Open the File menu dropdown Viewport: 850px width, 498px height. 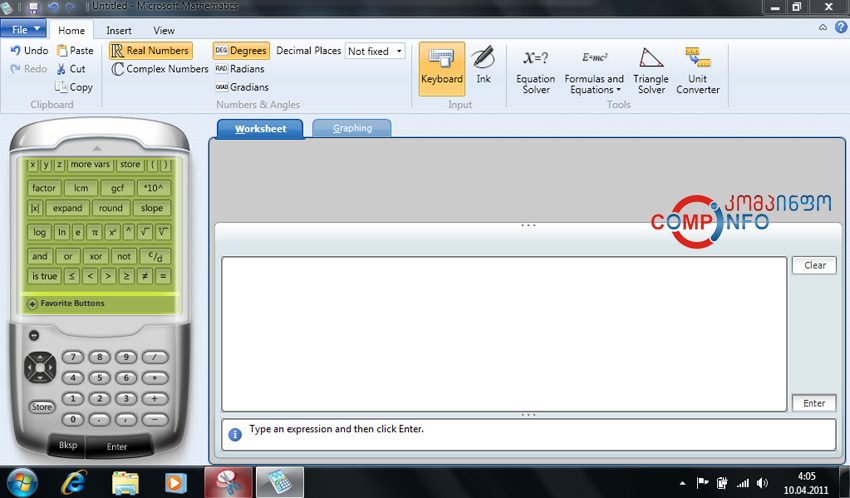tap(23, 29)
